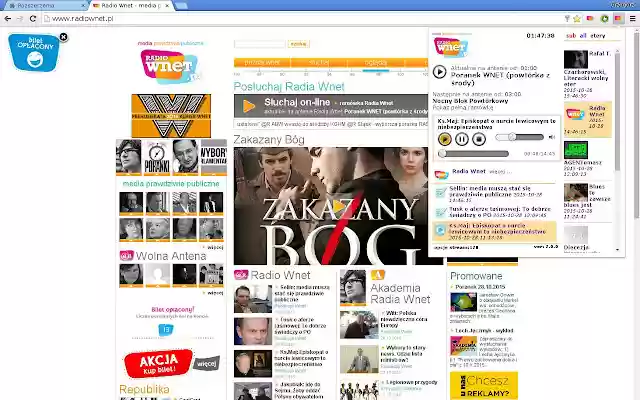Play the Zakazany Bóg video

tap(338, 206)
